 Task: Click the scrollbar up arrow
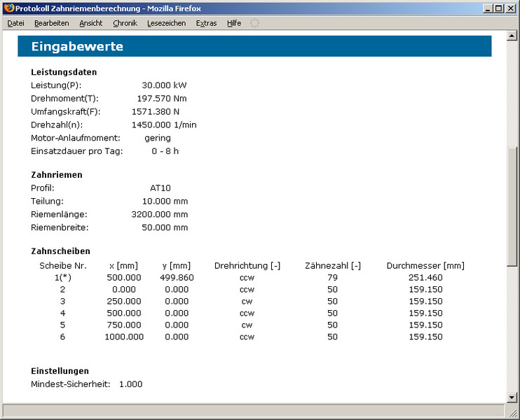512,36
